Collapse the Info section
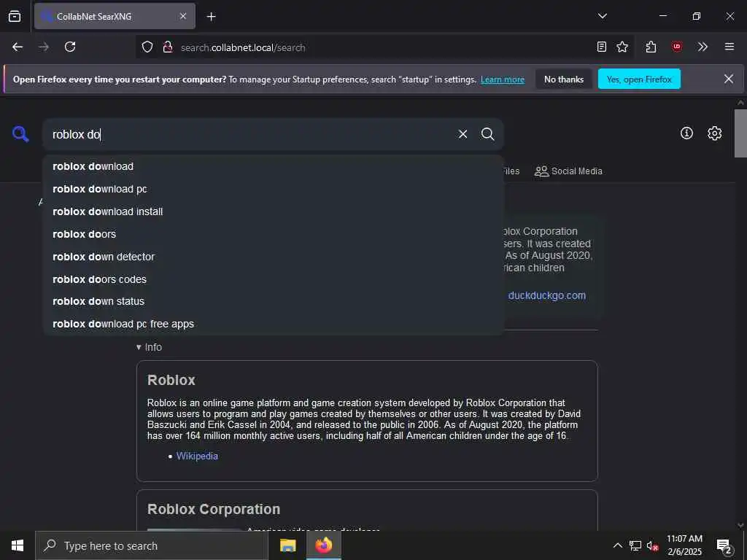The height and width of the screenshot is (560, 747). (x=149, y=347)
